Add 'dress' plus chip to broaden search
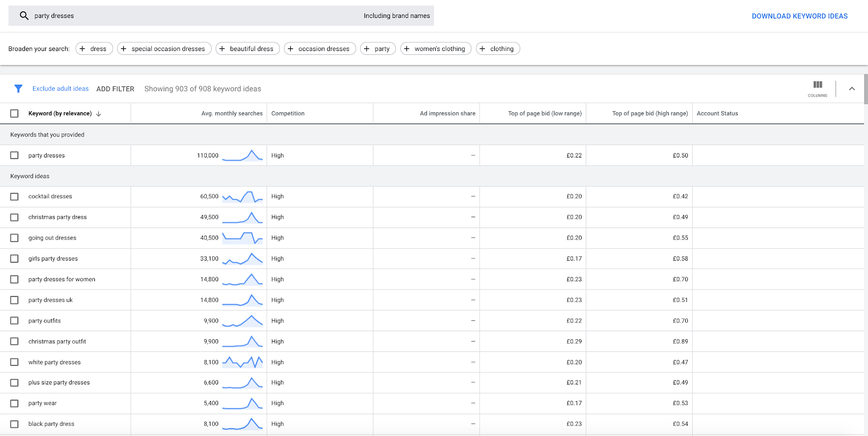868x436 pixels. point(94,49)
